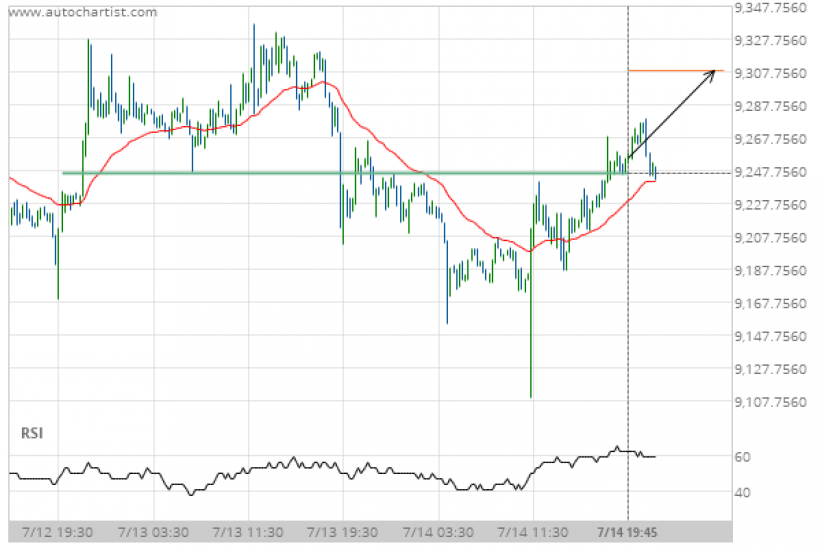Click the 9,267.7560 price axis label
The image size is (822, 548).
(770, 139)
